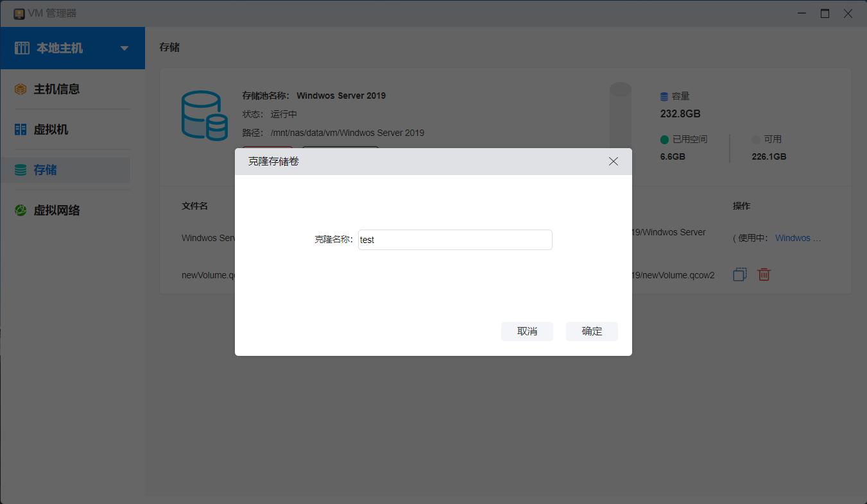Click the storage path /mnt/nas/data/vm text

[x=347, y=133]
